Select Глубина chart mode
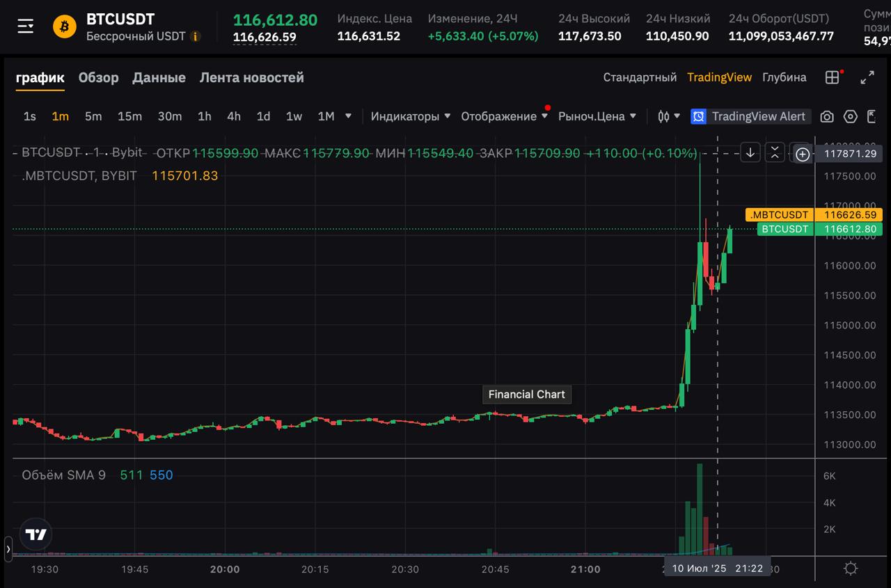 784,77
